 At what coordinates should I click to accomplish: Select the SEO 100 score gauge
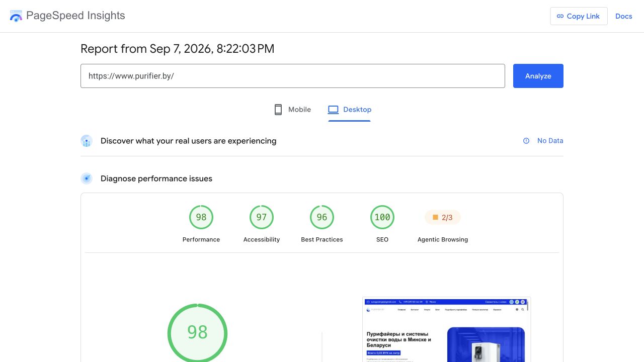tap(382, 217)
